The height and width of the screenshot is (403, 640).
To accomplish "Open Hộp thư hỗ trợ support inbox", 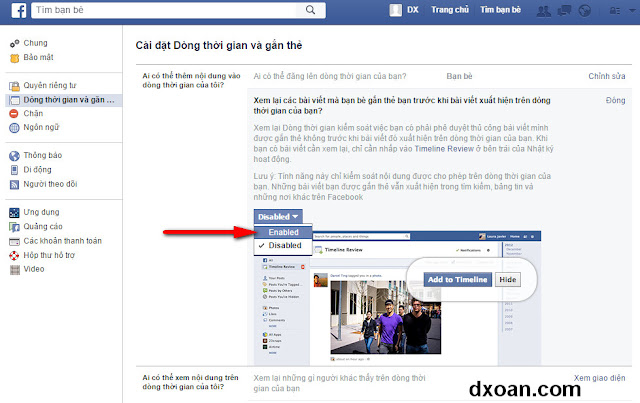I will (x=49, y=255).
